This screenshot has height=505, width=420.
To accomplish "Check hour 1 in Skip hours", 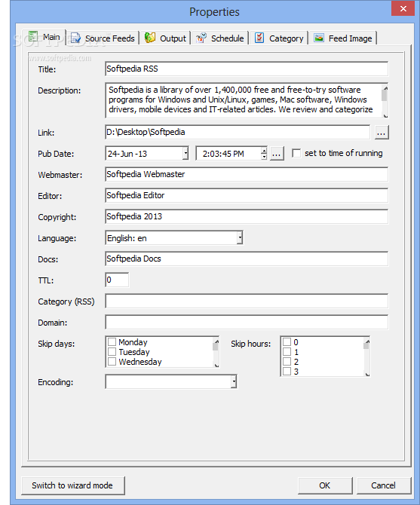I will (x=287, y=352).
